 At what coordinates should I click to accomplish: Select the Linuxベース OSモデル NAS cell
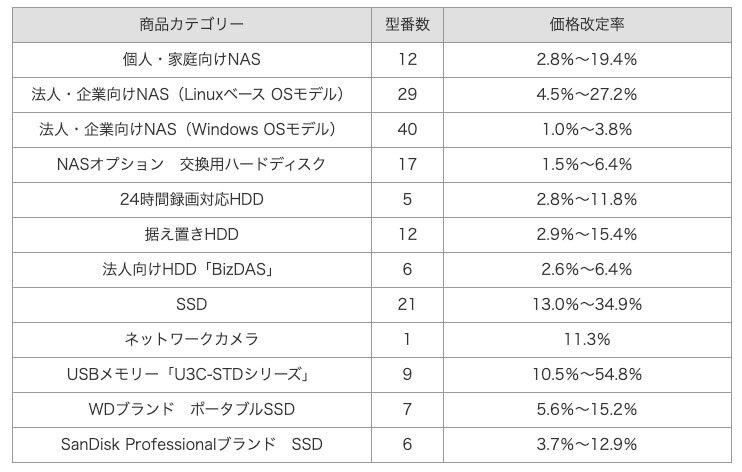point(190,95)
